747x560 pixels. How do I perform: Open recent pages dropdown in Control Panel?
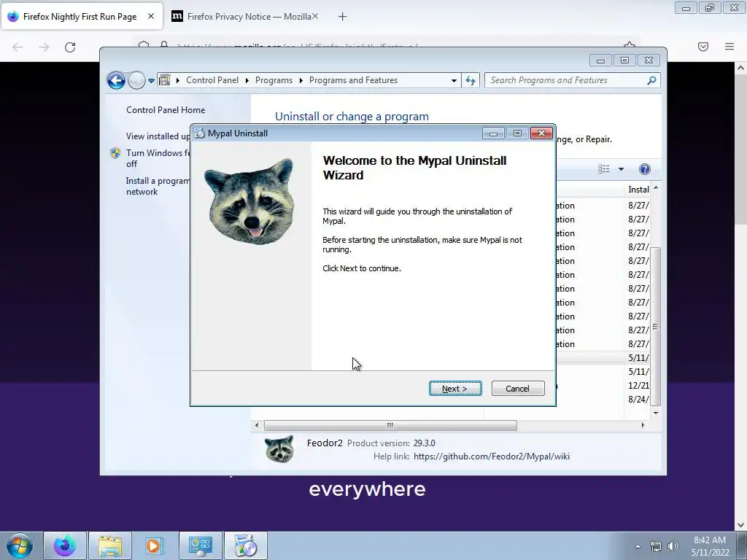pyautogui.click(x=151, y=80)
